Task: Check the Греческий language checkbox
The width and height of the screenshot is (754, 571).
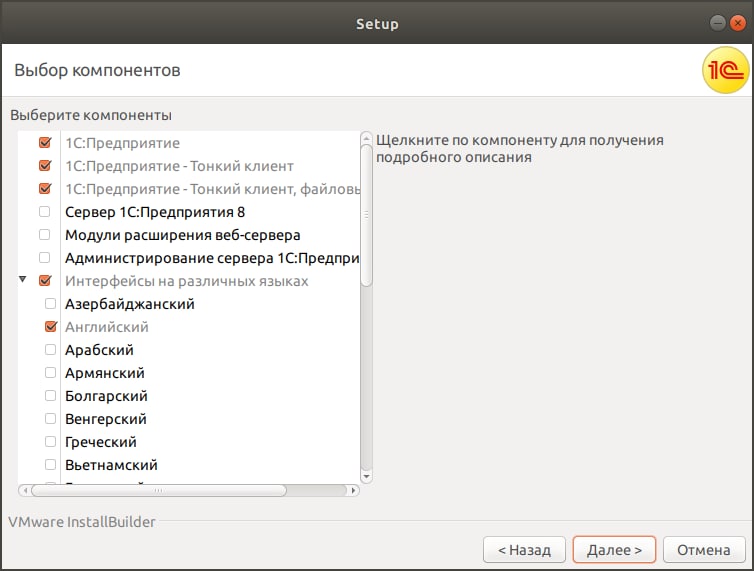Action: 50,442
